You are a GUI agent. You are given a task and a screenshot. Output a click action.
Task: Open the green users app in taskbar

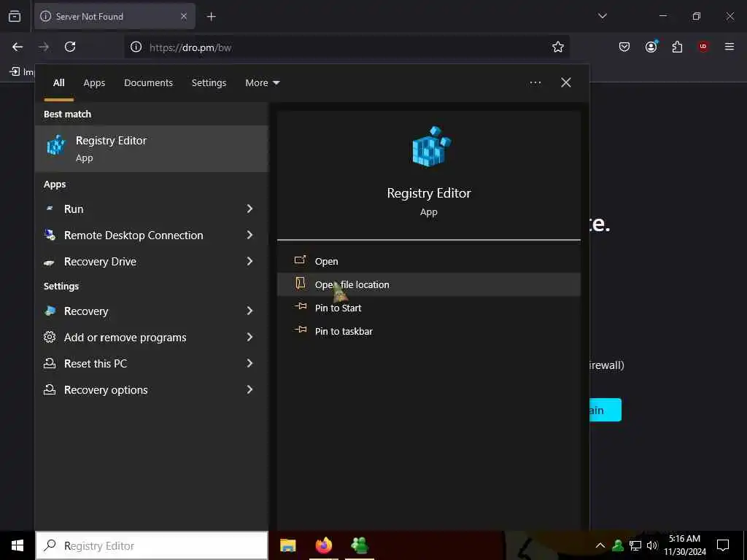[x=360, y=545]
